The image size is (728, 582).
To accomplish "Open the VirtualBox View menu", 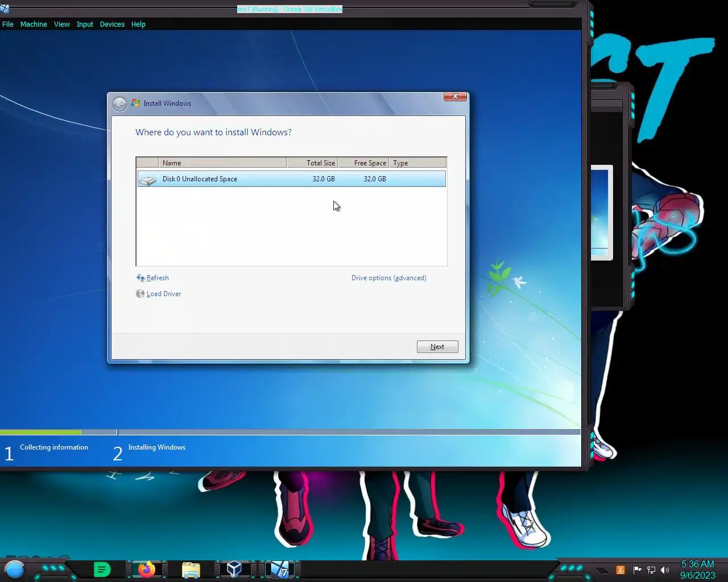I will pos(62,24).
